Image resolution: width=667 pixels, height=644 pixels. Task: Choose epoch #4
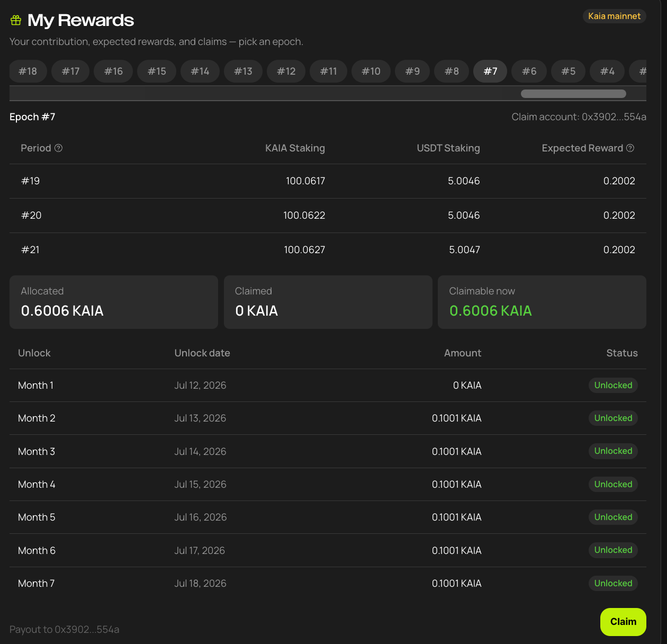point(608,71)
